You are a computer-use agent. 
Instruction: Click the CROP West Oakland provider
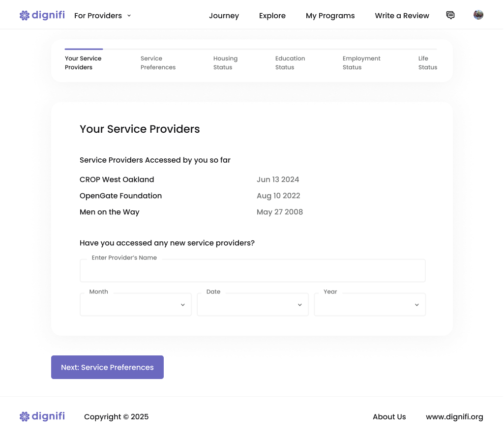117,179
